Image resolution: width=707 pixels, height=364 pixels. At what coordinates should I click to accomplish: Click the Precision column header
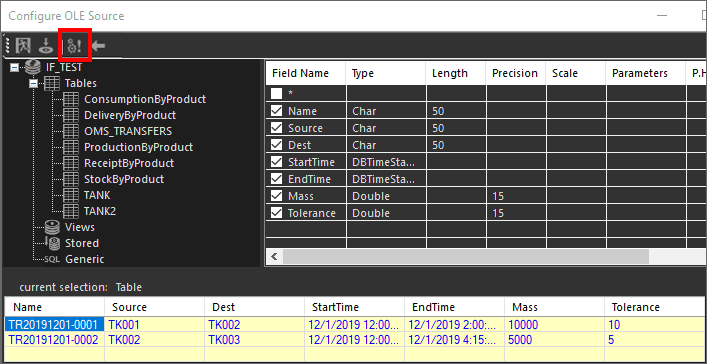pyautogui.click(x=516, y=74)
